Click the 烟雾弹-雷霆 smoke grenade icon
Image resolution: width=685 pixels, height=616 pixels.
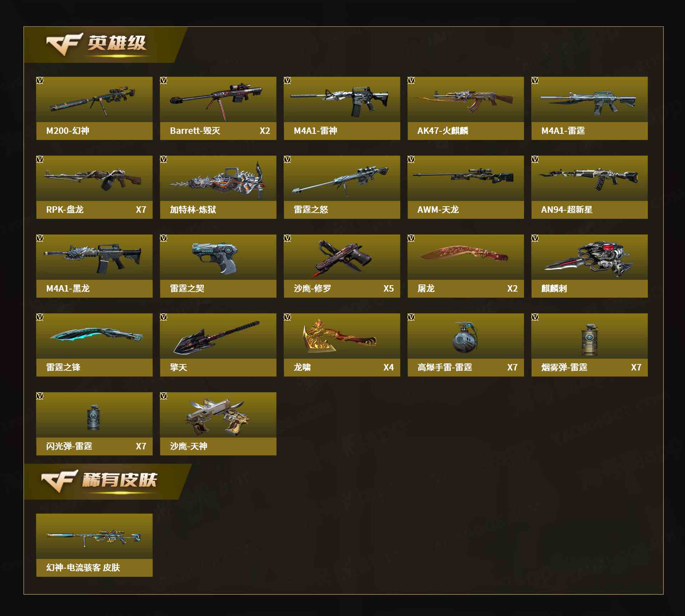coord(589,340)
